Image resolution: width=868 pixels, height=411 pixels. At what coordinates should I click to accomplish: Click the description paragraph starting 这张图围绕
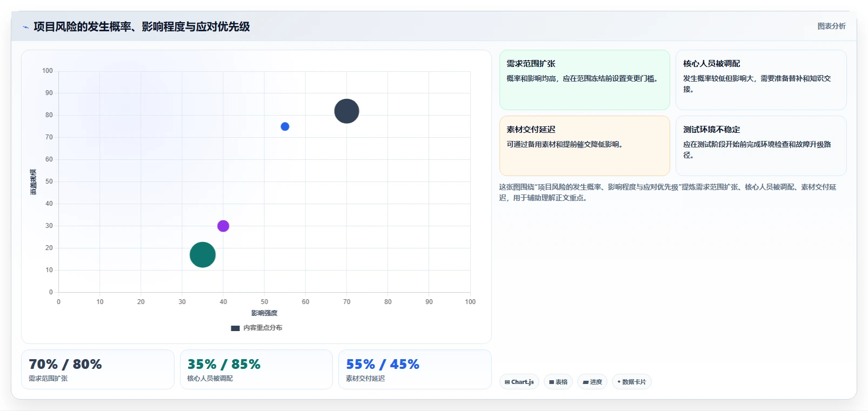pos(668,192)
